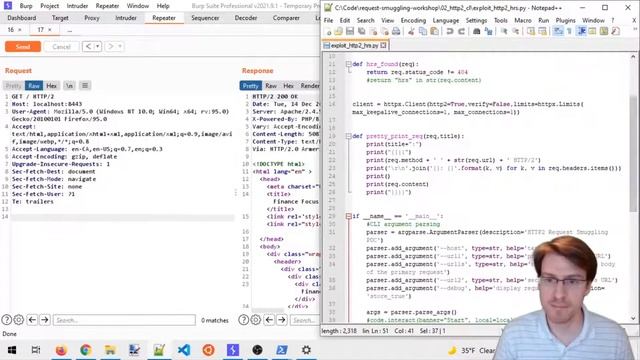Image resolution: width=640 pixels, height=360 pixels.
Task: Go to previous request with back arrow
Action: [x=88, y=47]
